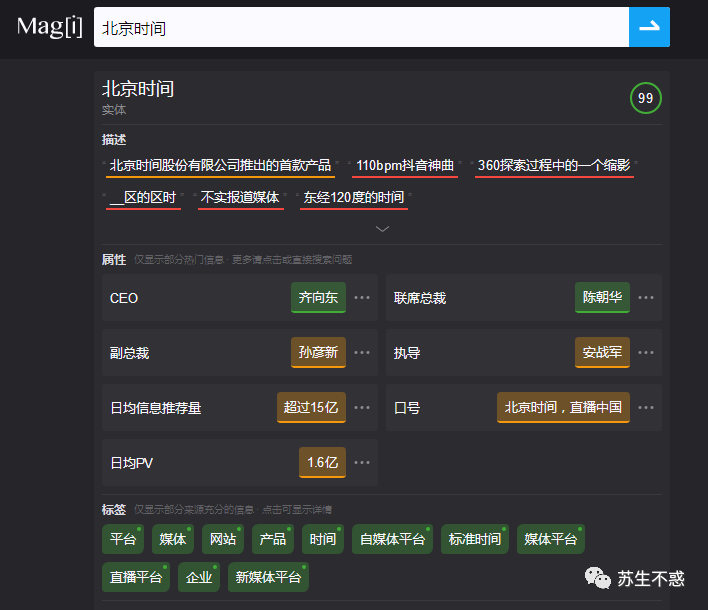Click the 网站 tag

click(x=223, y=539)
